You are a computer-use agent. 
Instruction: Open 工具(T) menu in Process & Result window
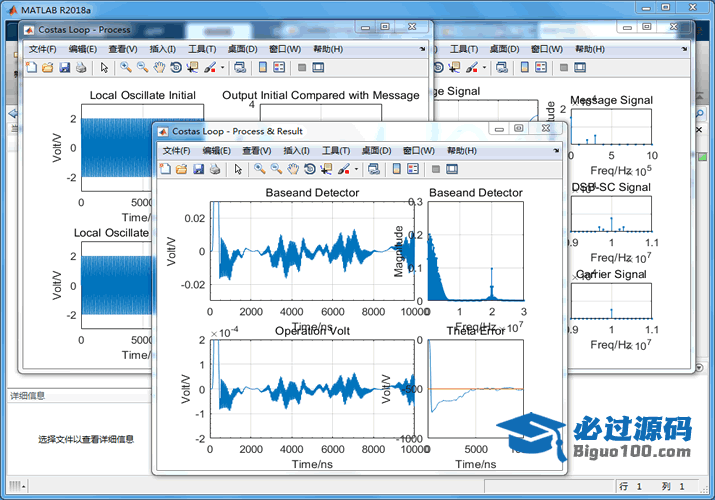[336, 150]
